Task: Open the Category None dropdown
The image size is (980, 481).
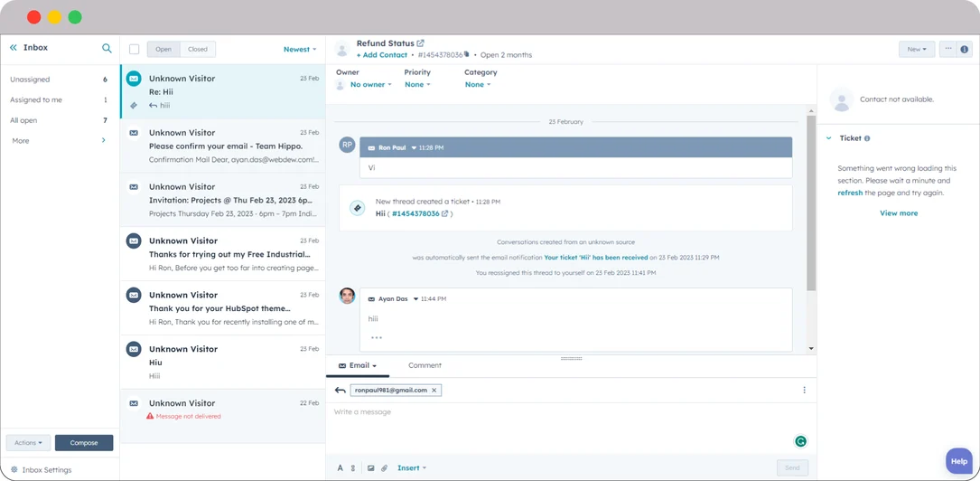Action: point(478,84)
